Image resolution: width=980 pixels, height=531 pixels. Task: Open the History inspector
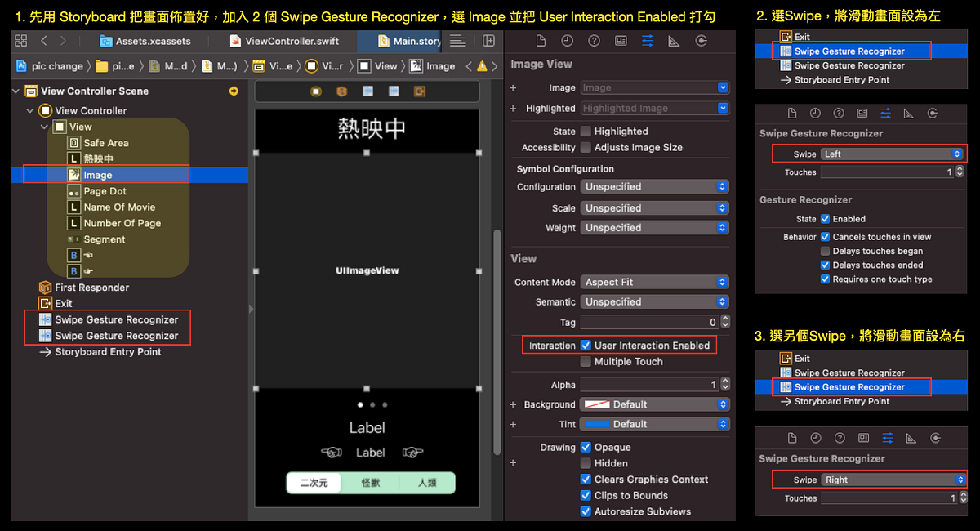click(568, 39)
